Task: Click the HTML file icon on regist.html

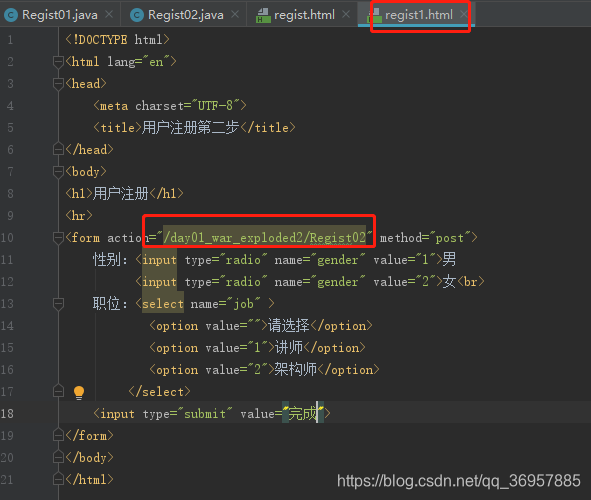Action: click(x=263, y=15)
